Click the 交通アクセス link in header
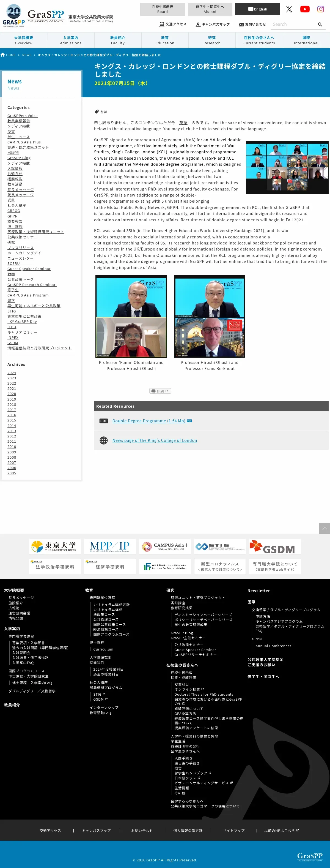Screen dimensions: 330x868 173,24
